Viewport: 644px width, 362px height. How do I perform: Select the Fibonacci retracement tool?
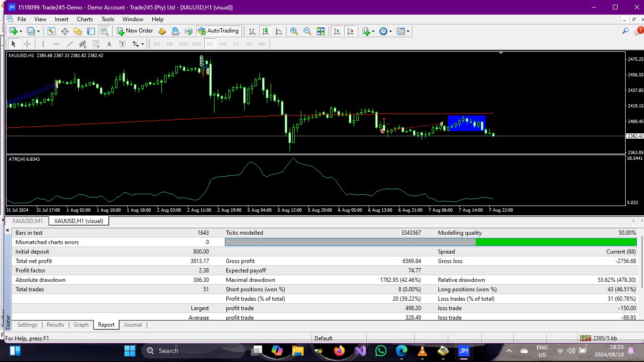click(96, 44)
